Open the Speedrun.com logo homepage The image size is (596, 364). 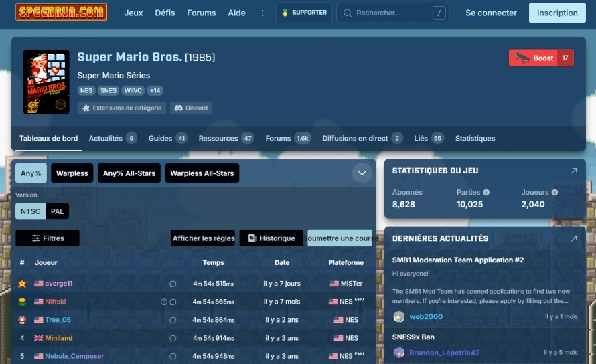pyautogui.click(x=61, y=12)
